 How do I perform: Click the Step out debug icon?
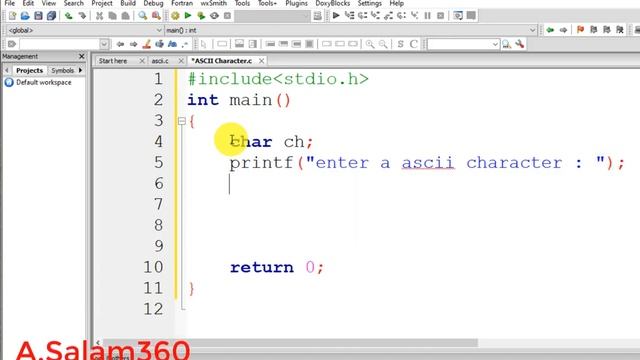[x=389, y=16]
